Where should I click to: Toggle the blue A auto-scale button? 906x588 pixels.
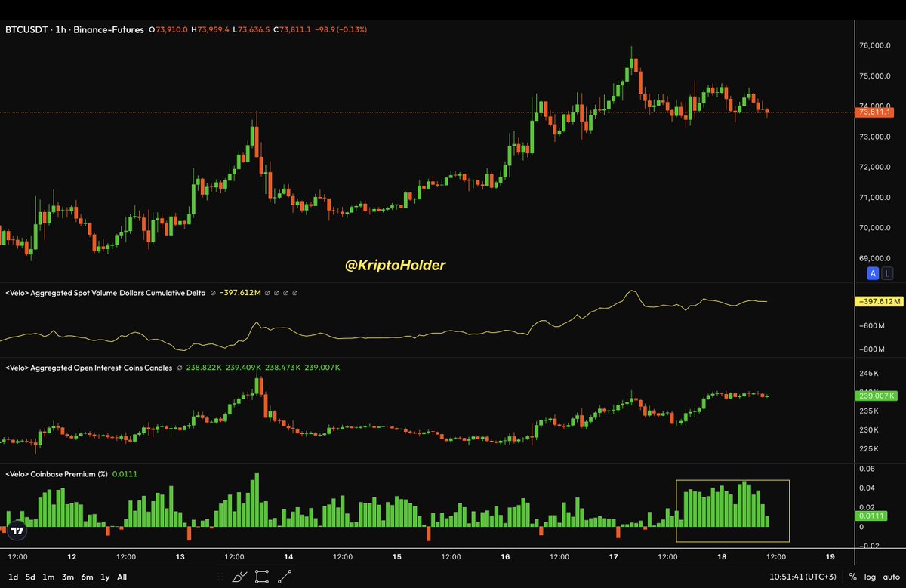click(x=873, y=273)
